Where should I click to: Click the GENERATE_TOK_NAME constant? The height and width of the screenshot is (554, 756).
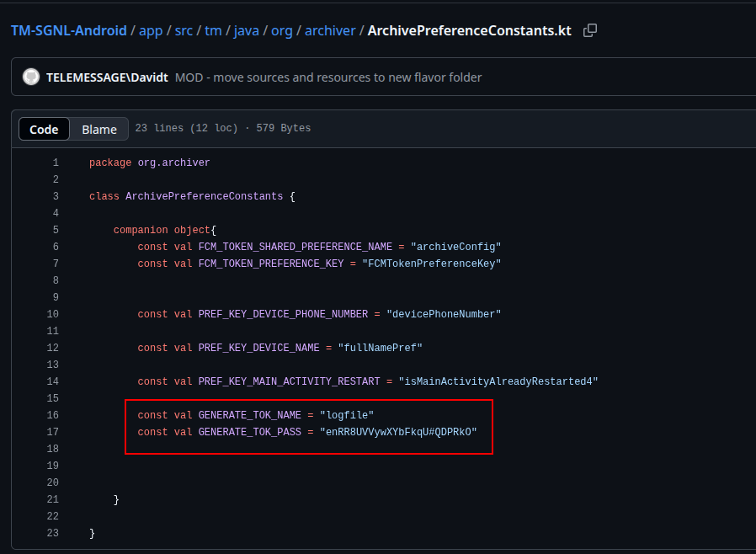[x=250, y=415]
